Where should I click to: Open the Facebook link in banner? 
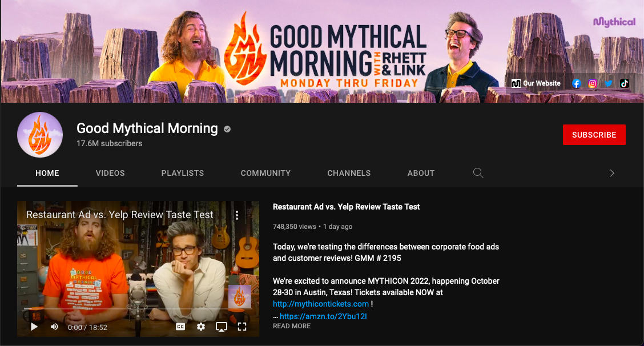(x=576, y=83)
